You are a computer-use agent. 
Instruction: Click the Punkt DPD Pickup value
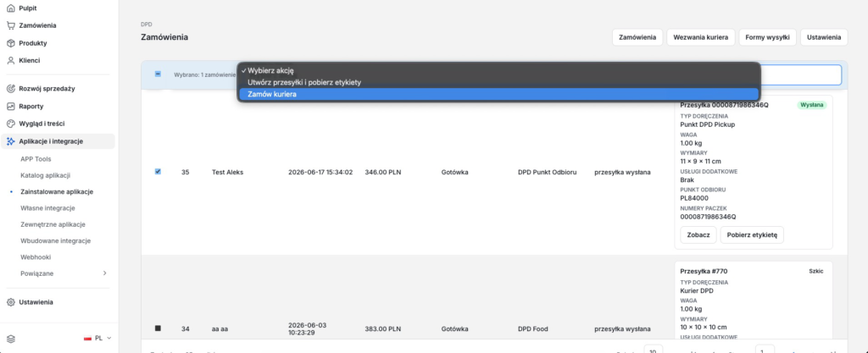coord(708,124)
